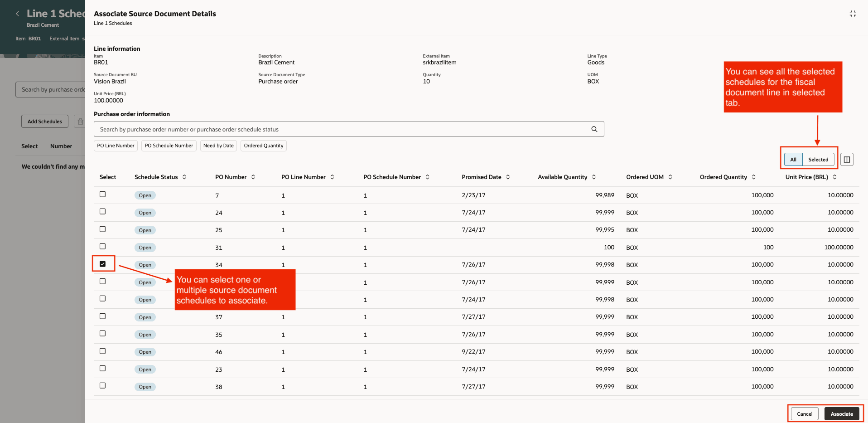The height and width of the screenshot is (423, 868).
Task: Select the checkbox for PO number 46
Action: pos(102,351)
